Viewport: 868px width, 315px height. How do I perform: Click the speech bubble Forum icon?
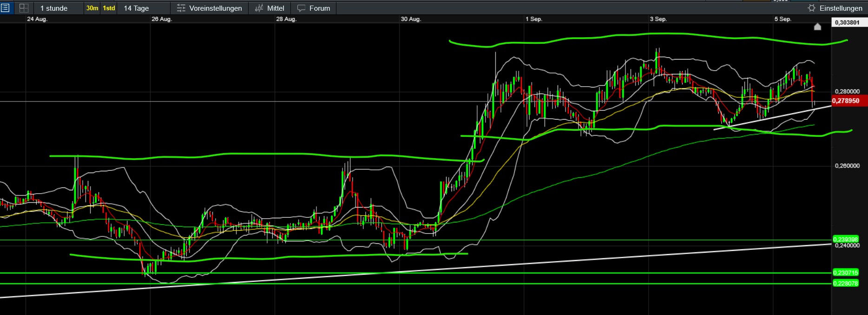click(x=302, y=8)
